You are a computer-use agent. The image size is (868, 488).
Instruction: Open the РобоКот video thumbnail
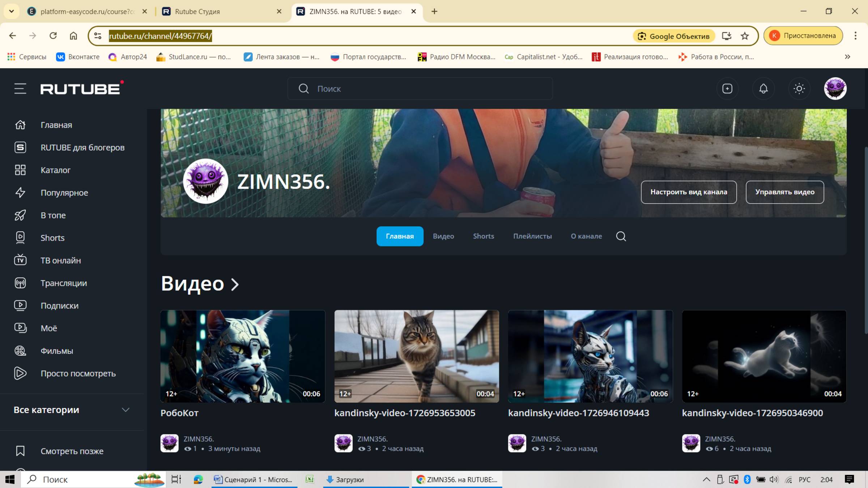pyautogui.click(x=243, y=356)
